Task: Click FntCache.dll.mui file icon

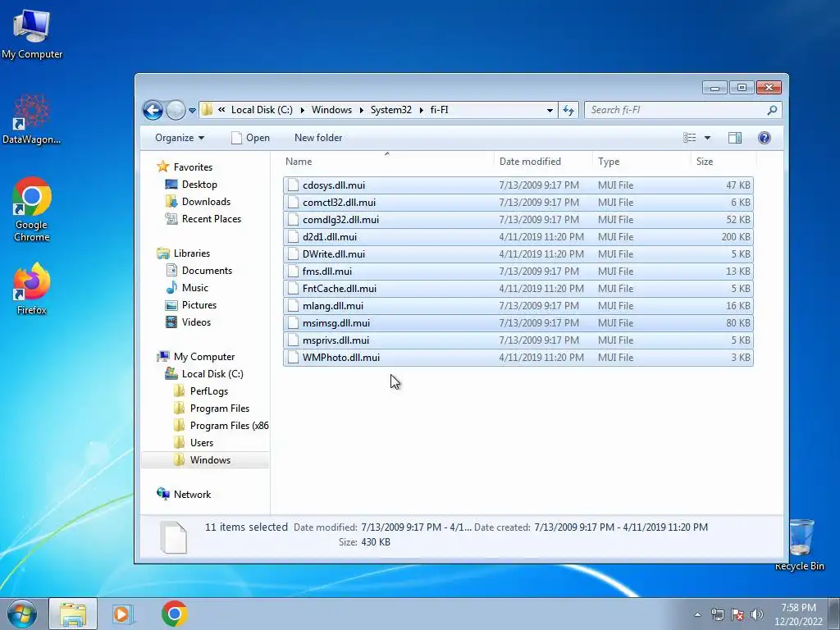Action: click(293, 288)
